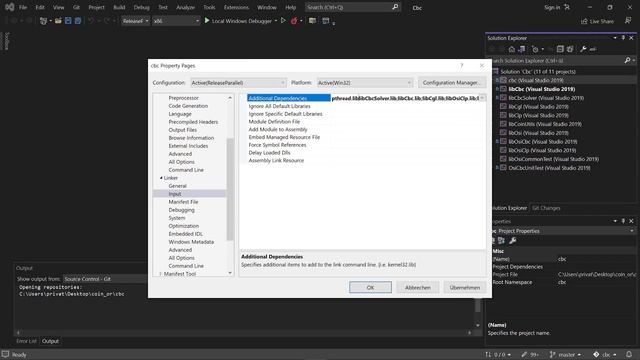The image size is (640, 360).
Task: Click Save All icon in main toolbar
Action: coord(78,21)
